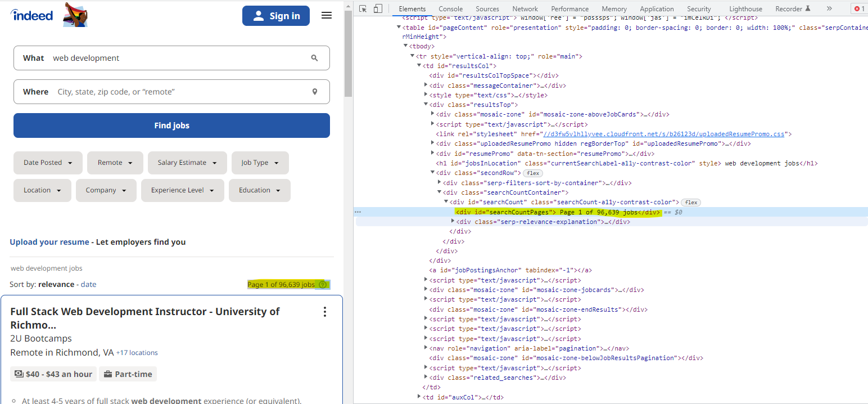868x404 pixels.
Task: Click the flex badge on searchCount div
Action: [x=691, y=203]
